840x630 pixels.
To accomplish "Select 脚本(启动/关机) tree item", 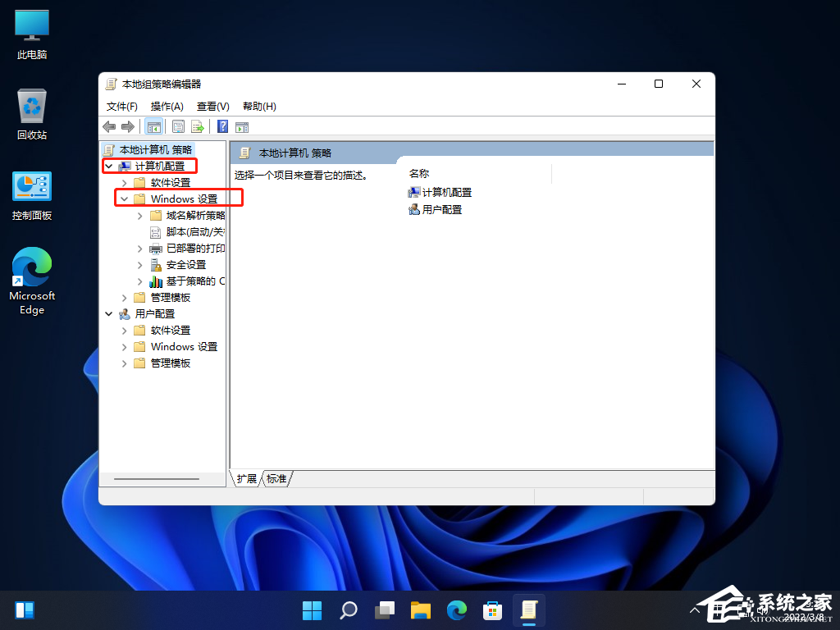I will [x=194, y=232].
